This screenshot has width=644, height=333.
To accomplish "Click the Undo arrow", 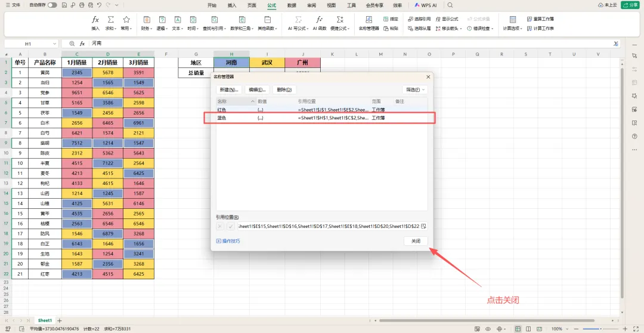I will (99, 5).
